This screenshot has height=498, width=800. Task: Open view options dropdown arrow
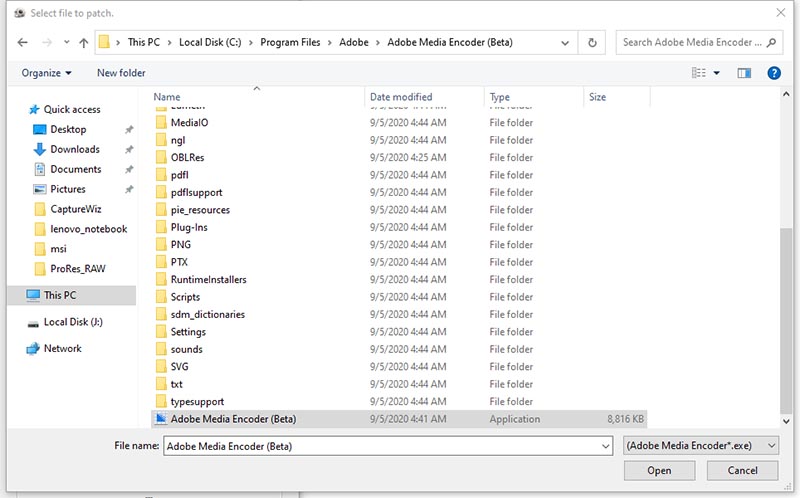(716, 73)
